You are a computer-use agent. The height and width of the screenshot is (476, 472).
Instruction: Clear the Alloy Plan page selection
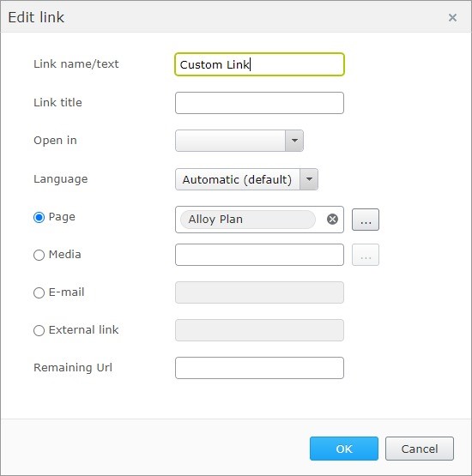click(x=332, y=219)
